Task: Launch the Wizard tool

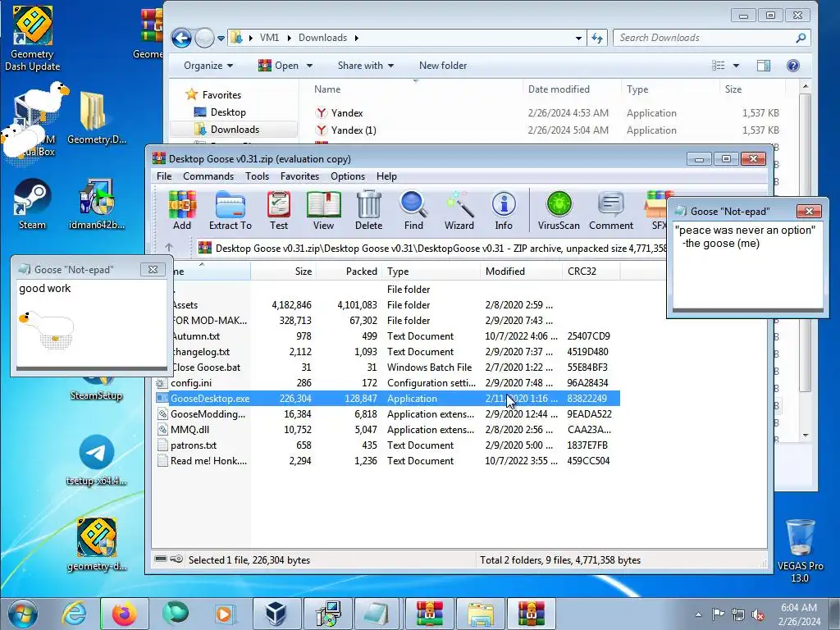Action: [459, 211]
